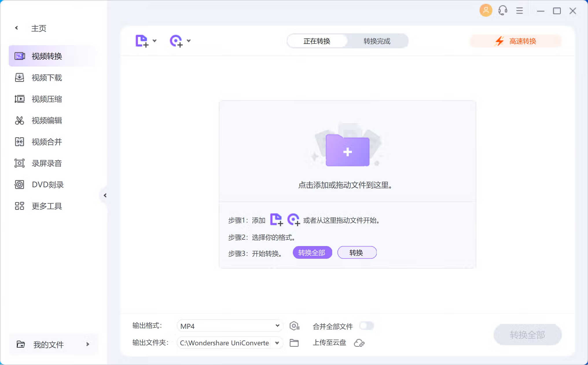
Task: Click the headset support icon
Action: click(x=503, y=10)
